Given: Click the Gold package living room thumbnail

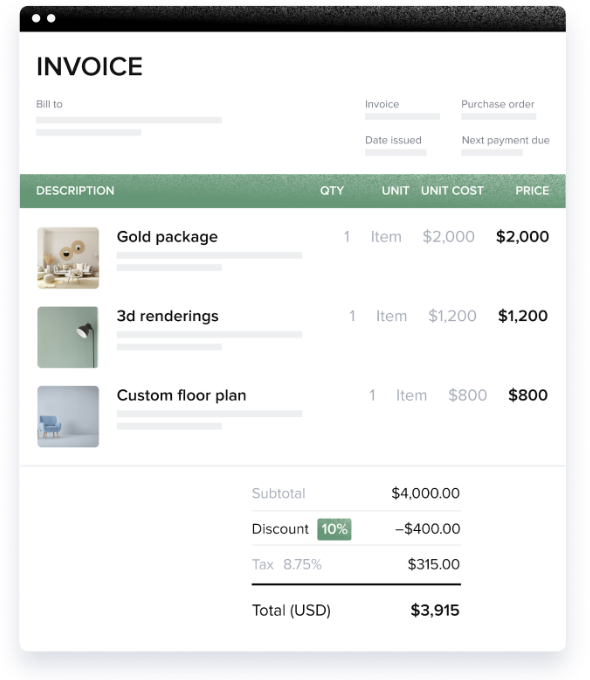Looking at the screenshot, I should coord(68,258).
